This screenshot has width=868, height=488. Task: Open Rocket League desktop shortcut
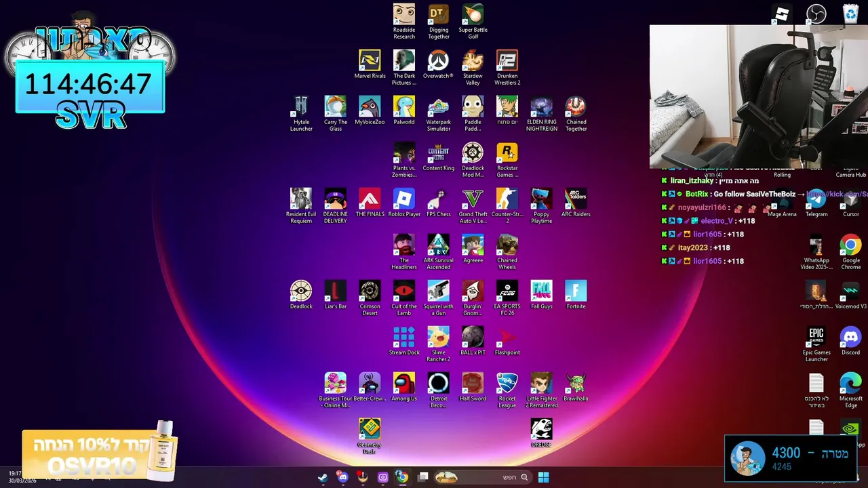507,390
